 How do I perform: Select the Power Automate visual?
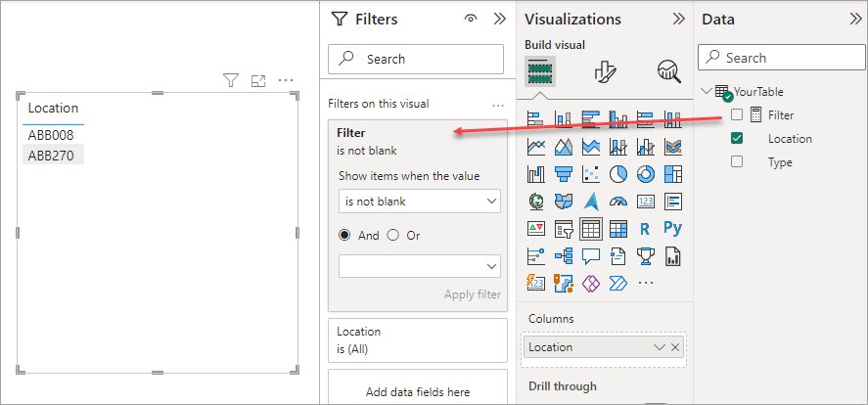617,284
